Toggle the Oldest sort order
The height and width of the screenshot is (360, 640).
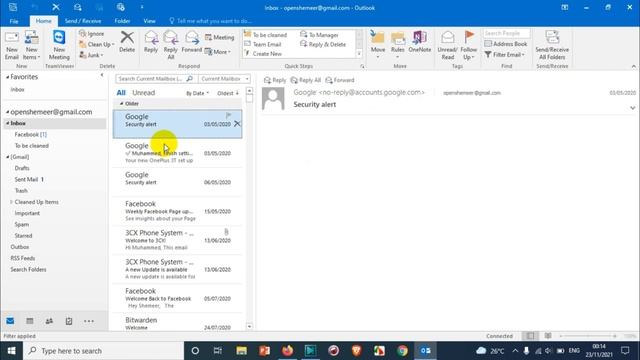pos(228,93)
